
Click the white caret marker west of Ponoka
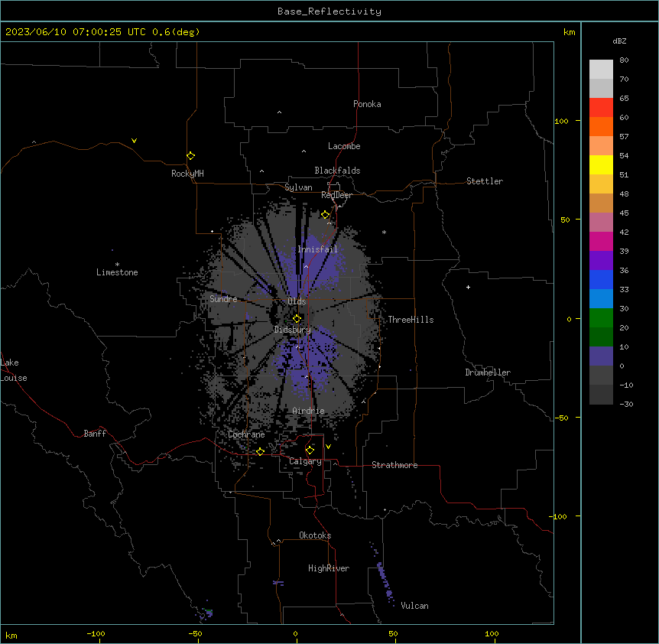[280, 112]
